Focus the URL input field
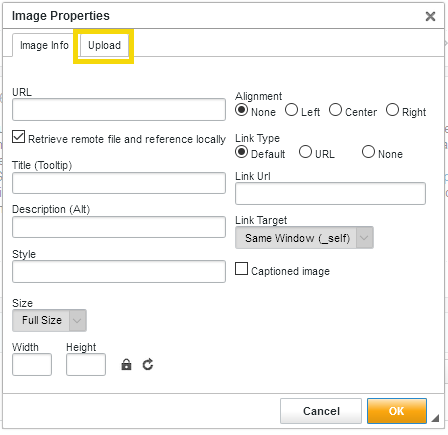The image size is (448, 435). coord(119,109)
